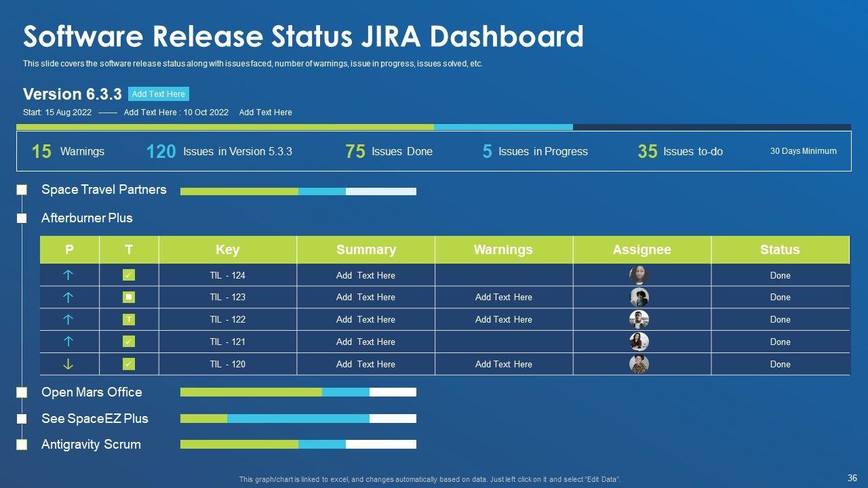Collapse the Afterburner Plus section

click(22, 218)
